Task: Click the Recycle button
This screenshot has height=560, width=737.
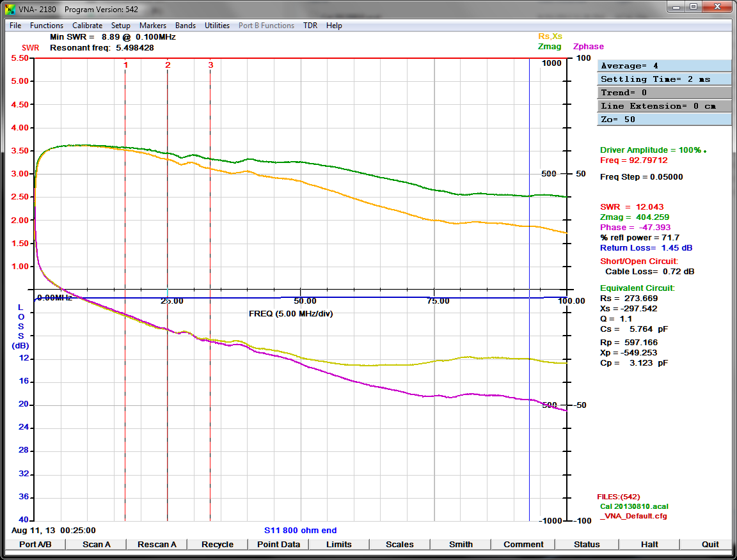Action: click(218, 545)
